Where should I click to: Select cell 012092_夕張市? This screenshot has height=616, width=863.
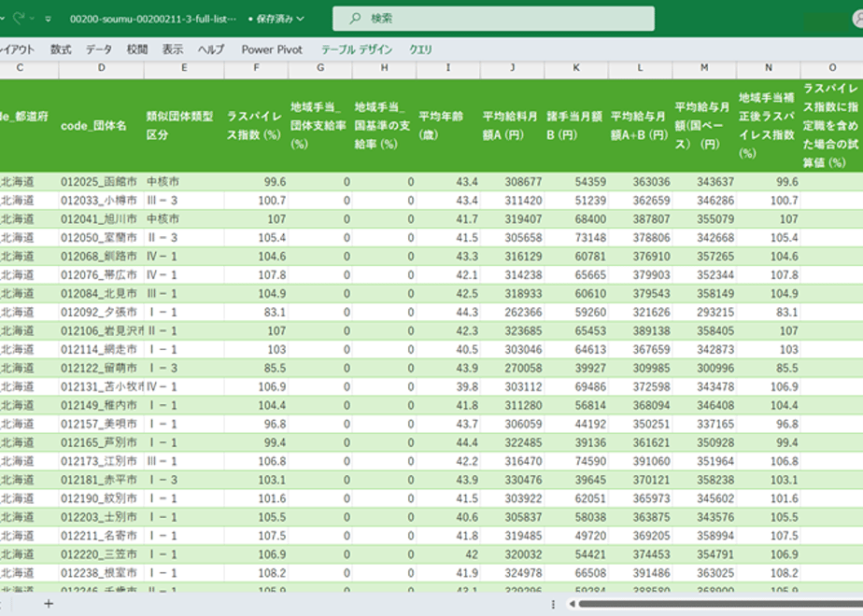coord(101,312)
